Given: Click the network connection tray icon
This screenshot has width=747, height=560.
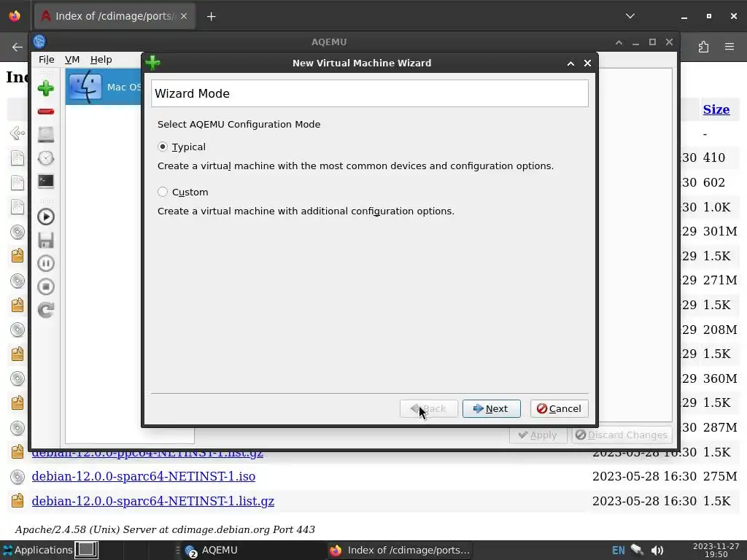Looking at the screenshot, I should (638, 550).
